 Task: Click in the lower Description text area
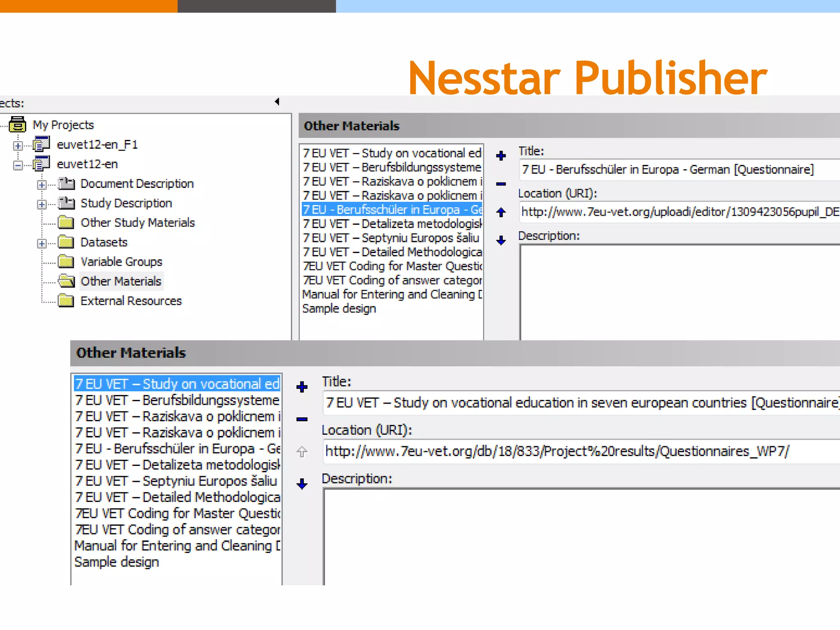[582, 536]
